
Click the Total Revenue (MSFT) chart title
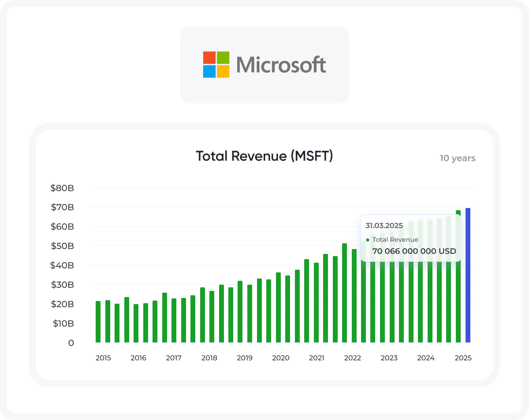[264, 156]
